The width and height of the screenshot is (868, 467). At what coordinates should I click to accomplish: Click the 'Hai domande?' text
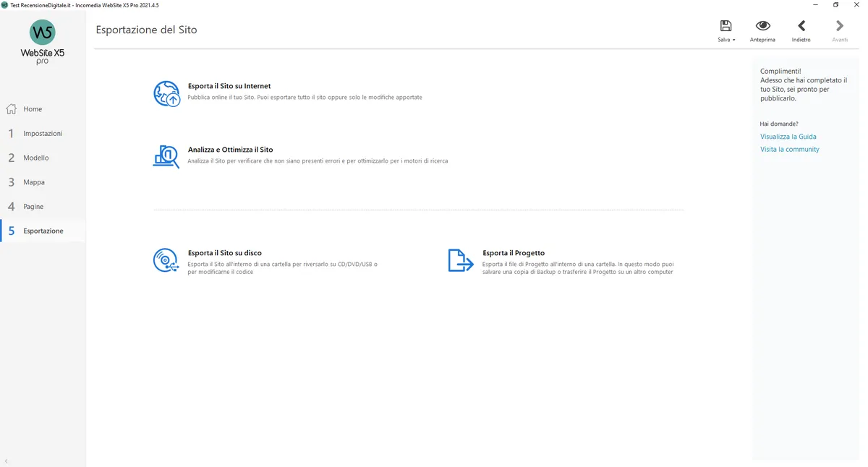click(779, 124)
